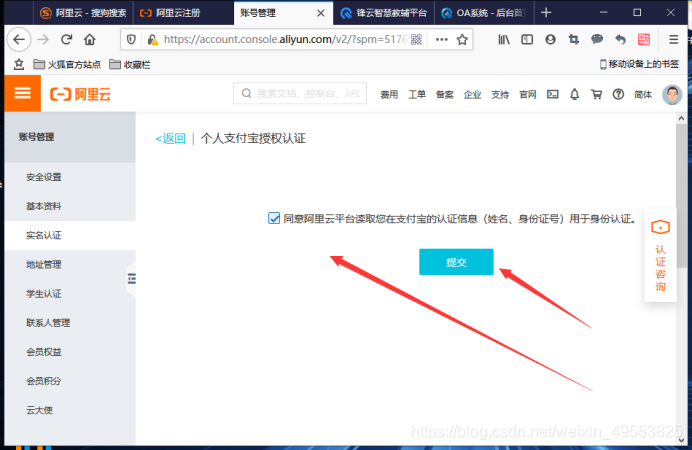Open the 官网 link
This screenshot has width=692, height=450.
tap(528, 94)
